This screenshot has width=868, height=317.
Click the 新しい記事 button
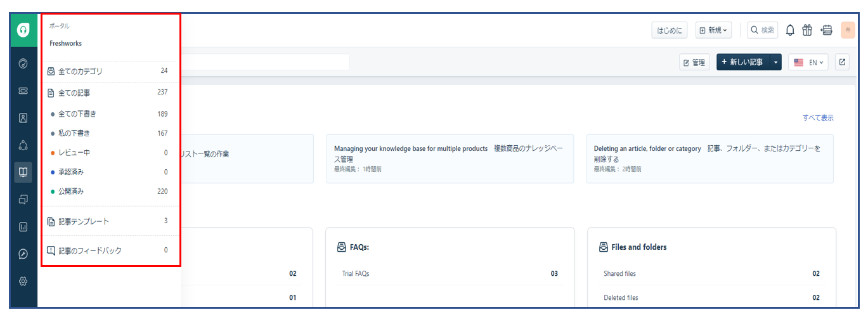click(x=743, y=62)
